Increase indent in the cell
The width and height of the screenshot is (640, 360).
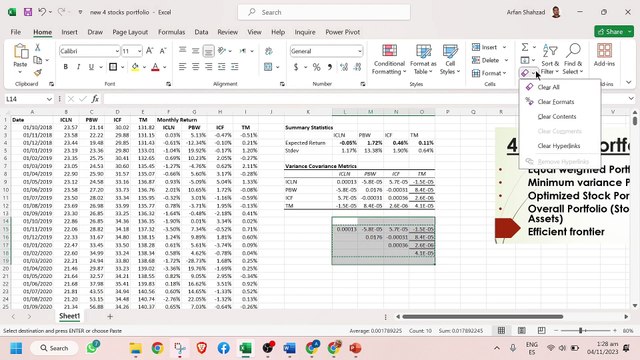point(235,67)
